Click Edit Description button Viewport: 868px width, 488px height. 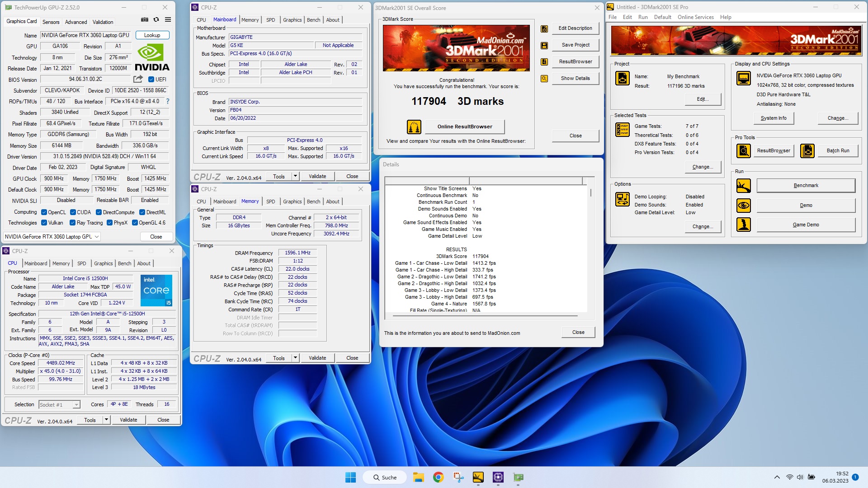coord(575,28)
